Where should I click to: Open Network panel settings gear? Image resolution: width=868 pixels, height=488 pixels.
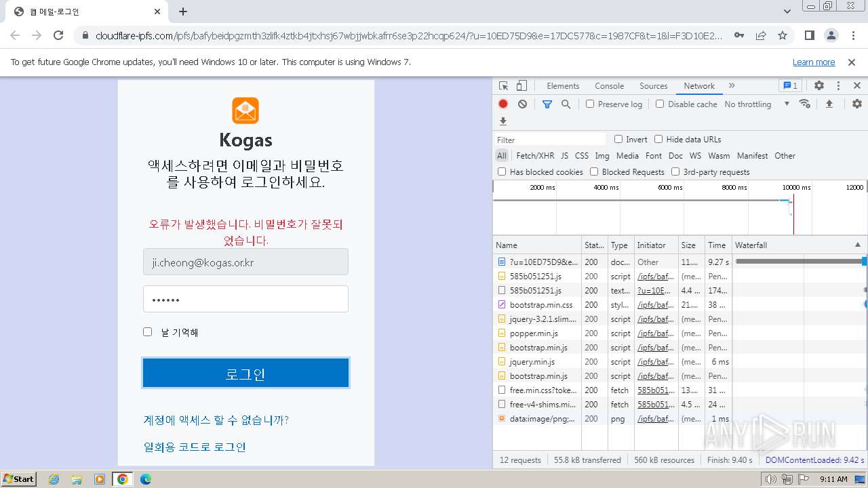[857, 104]
